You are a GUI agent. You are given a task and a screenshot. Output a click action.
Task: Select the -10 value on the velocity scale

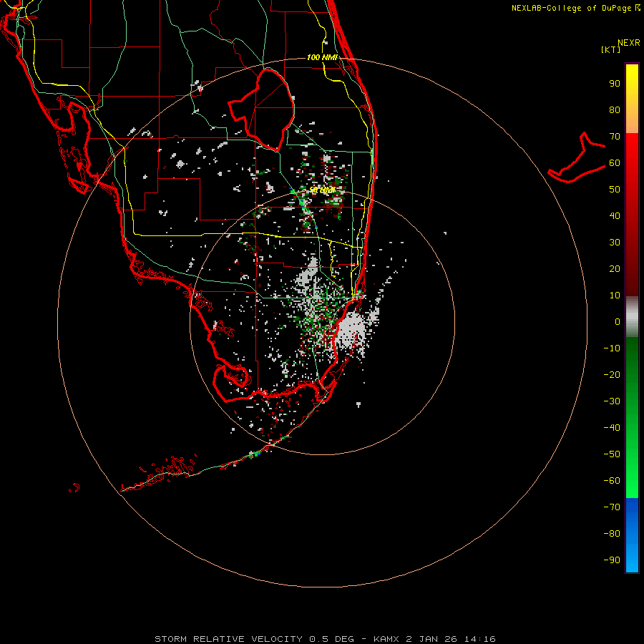coord(612,348)
